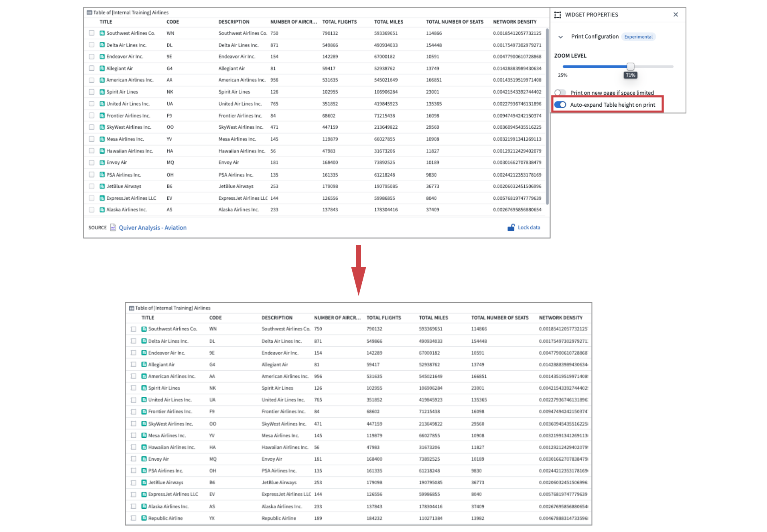The image size is (767, 532).
Task: Click Alaska Airlines Inc. object icon in top table
Action: click(102, 210)
